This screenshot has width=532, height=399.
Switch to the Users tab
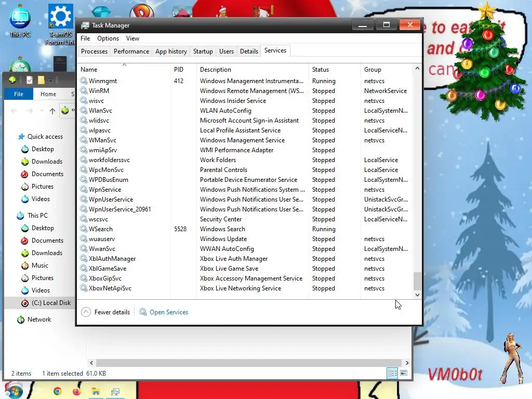click(x=227, y=51)
